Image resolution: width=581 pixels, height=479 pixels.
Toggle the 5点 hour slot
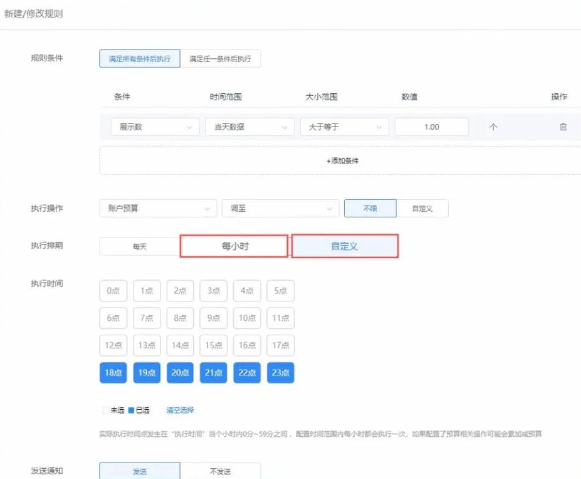(280, 291)
